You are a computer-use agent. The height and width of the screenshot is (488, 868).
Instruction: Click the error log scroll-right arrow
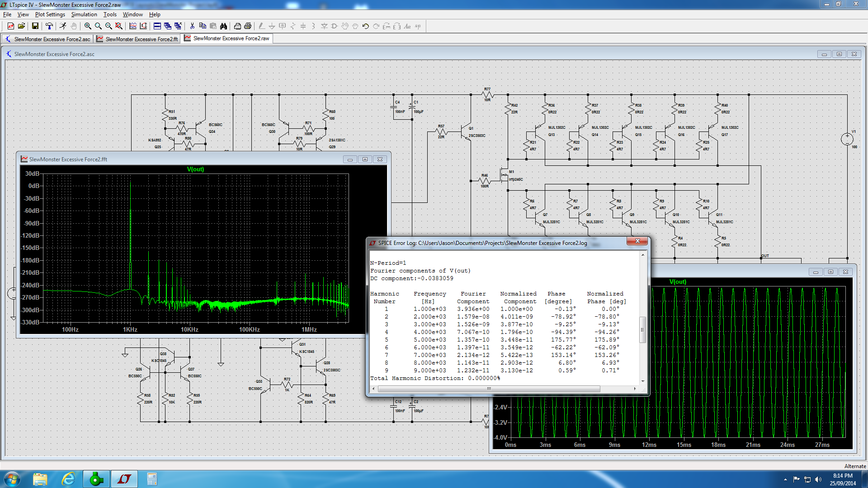pos(635,389)
